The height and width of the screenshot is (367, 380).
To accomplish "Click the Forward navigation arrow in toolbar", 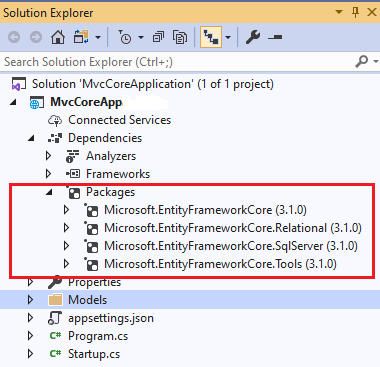I will [x=36, y=37].
